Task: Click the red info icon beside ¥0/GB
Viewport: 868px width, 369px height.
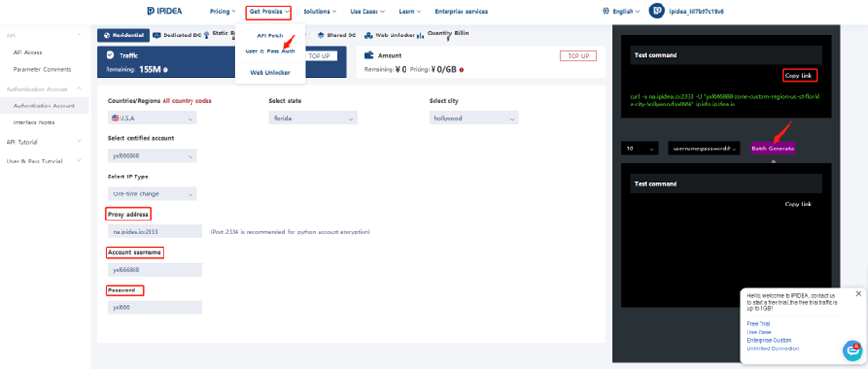Action: (x=462, y=70)
